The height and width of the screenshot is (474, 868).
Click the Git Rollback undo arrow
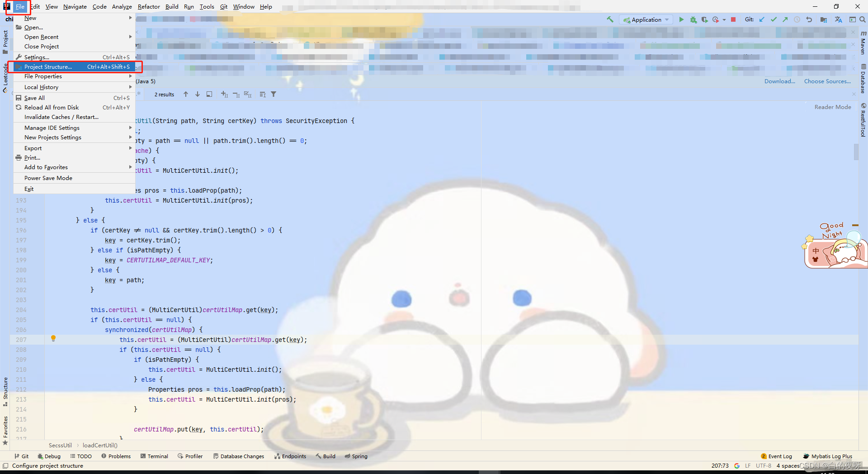click(809, 19)
